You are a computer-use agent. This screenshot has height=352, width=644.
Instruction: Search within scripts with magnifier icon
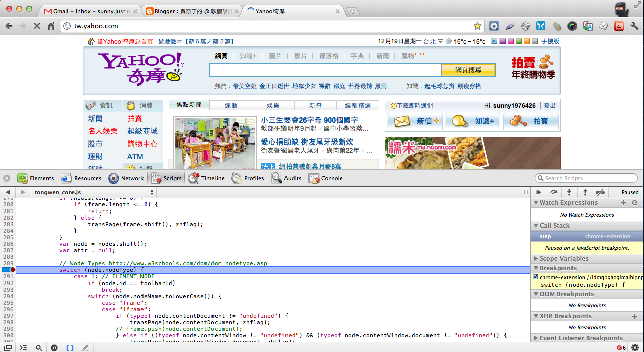(x=39, y=347)
